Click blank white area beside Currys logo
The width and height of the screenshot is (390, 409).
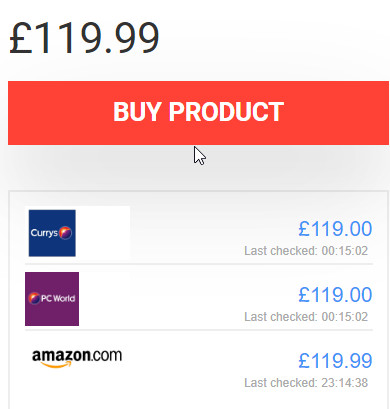[x=103, y=232]
